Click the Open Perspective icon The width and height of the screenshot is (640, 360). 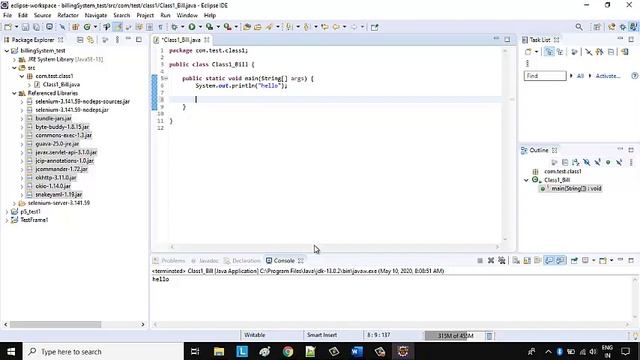pyautogui.click(x=597, y=27)
